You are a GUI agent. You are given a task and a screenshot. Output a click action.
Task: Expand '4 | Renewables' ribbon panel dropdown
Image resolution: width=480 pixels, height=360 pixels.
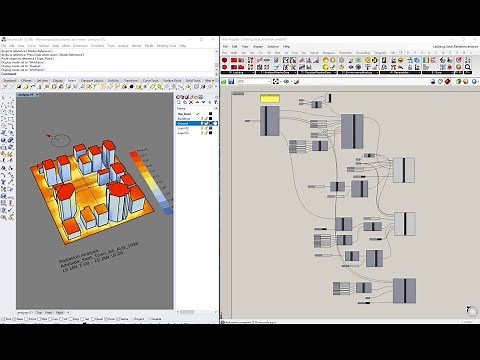[419, 72]
